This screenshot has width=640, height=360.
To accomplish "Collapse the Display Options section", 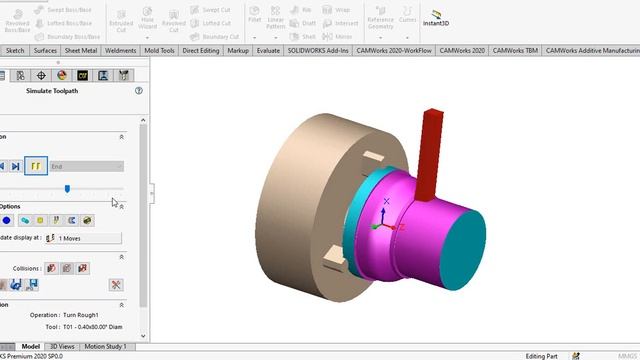I will (x=121, y=207).
